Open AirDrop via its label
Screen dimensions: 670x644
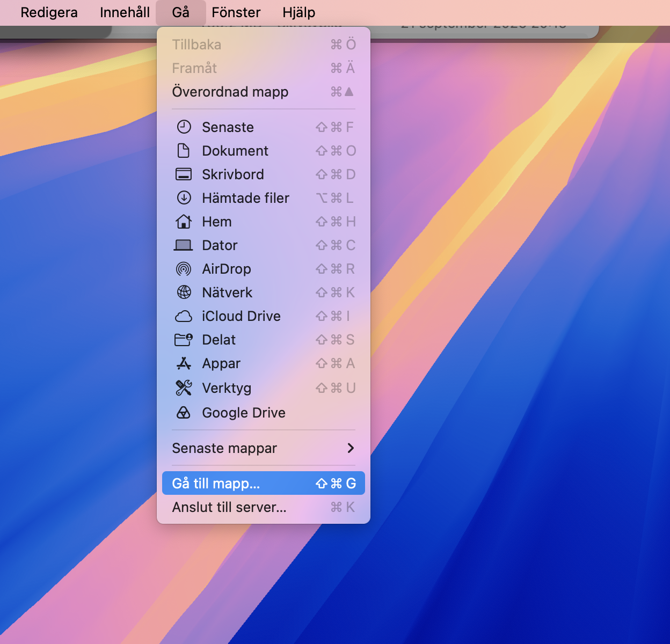click(x=227, y=269)
